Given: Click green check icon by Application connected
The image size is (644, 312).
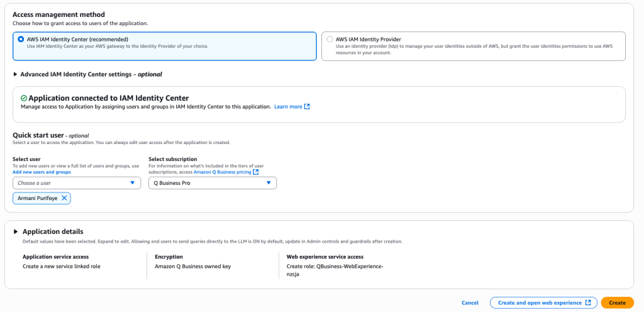Looking at the screenshot, I should [x=24, y=98].
